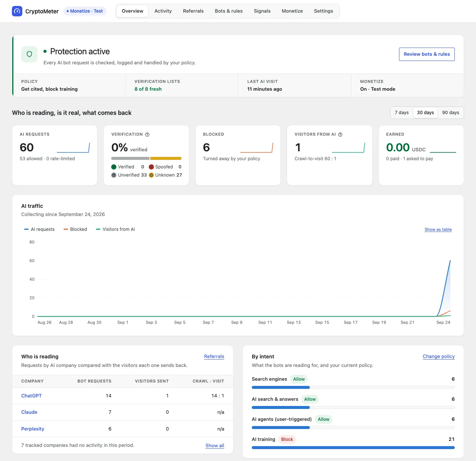The height and width of the screenshot is (461, 476).
Task: Click the Show as table link
Action: (x=438, y=229)
